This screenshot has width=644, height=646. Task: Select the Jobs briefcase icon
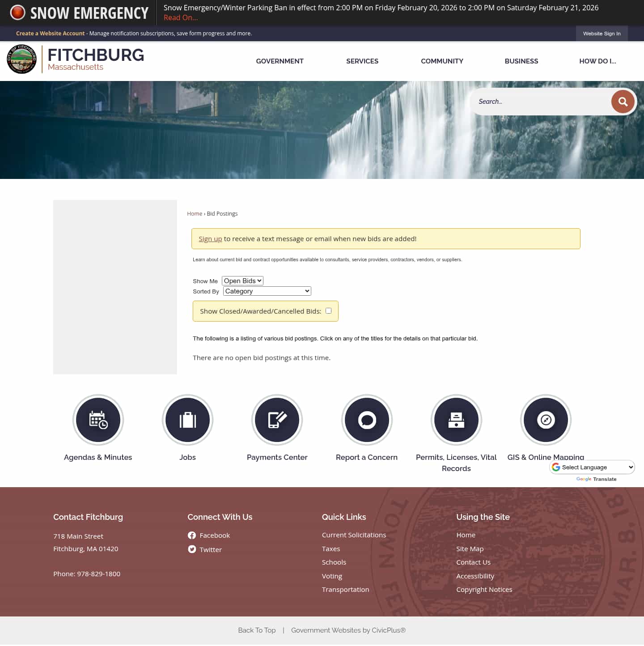coord(187,420)
